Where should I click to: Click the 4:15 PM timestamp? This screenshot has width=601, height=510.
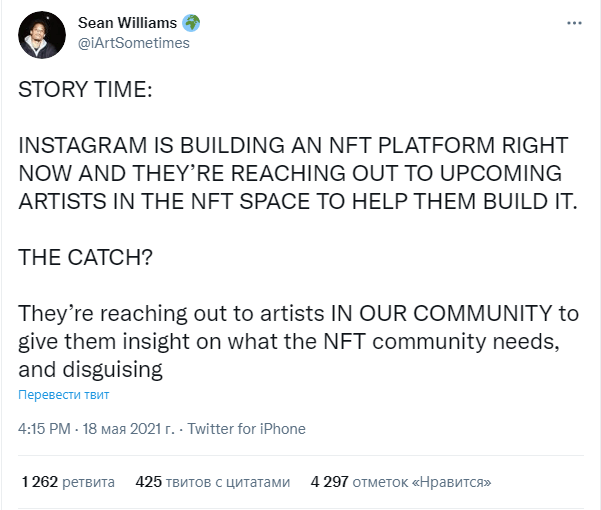click(44, 429)
